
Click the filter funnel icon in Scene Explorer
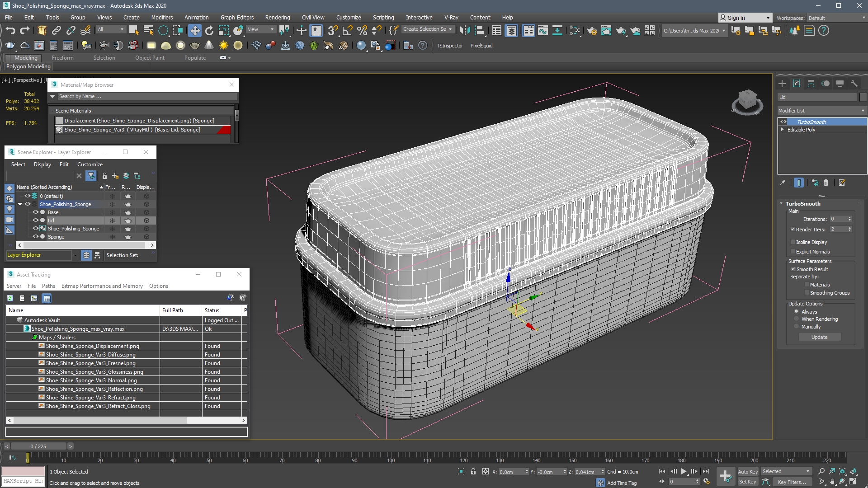[91, 176]
